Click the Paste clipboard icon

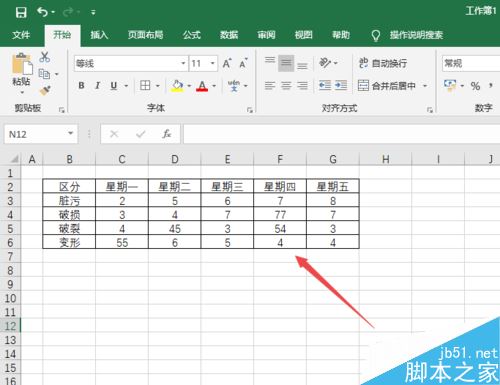(x=22, y=63)
